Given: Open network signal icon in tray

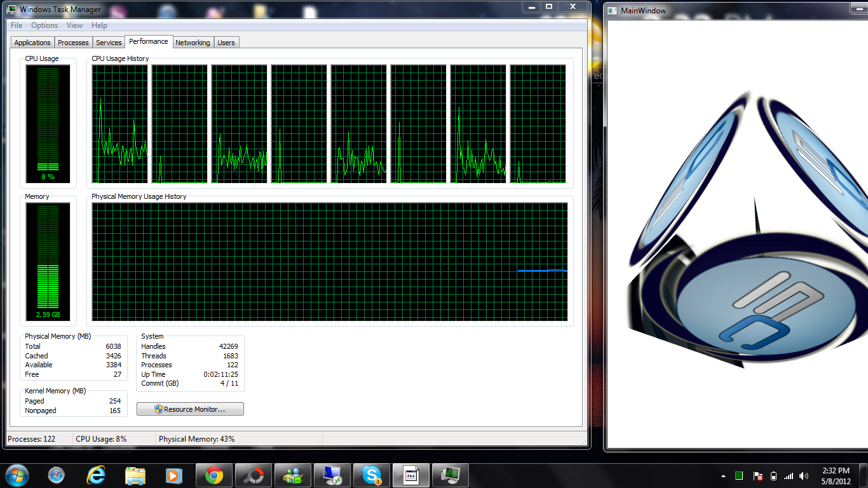Looking at the screenshot, I should [789, 475].
